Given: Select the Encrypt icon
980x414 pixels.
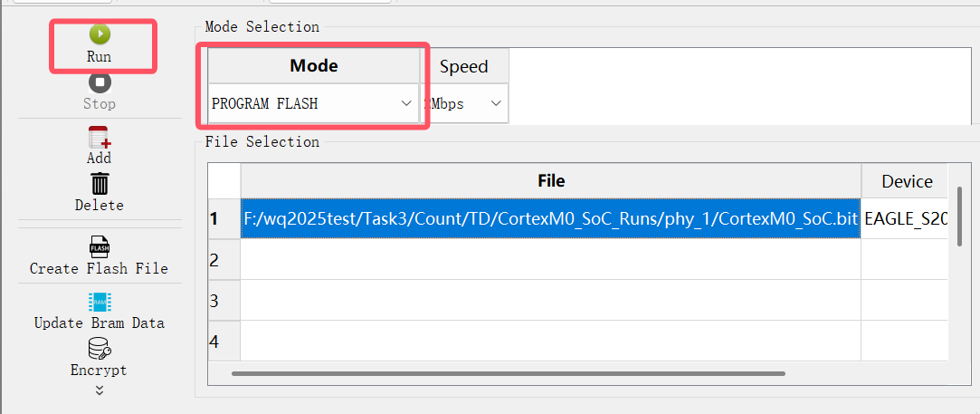Looking at the screenshot, I should point(99,349).
